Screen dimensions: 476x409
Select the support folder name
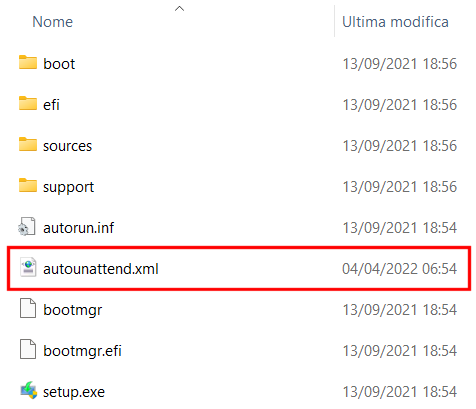tap(68, 187)
